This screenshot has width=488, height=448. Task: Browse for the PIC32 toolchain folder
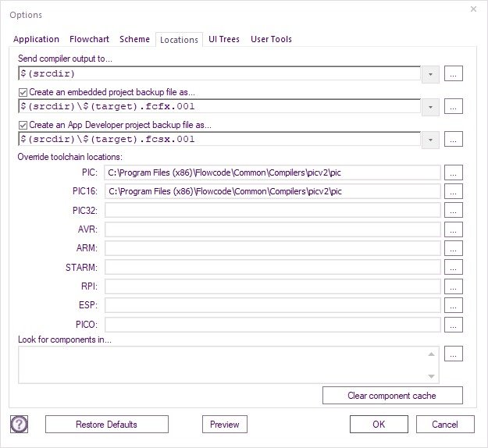pyautogui.click(x=454, y=210)
